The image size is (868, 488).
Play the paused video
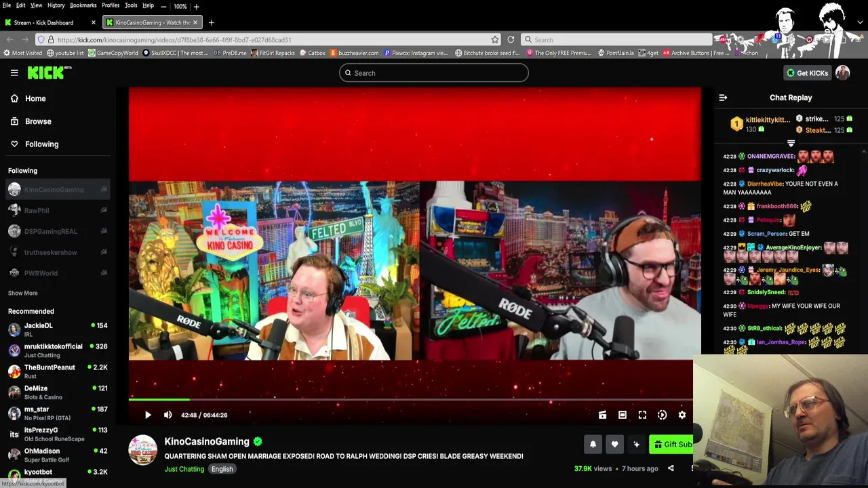click(x=148, y=415)
